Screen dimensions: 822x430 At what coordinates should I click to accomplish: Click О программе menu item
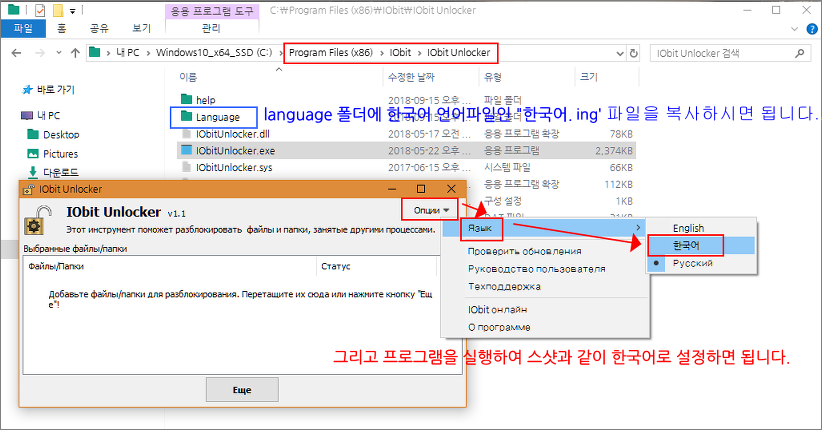coord(499,328)
